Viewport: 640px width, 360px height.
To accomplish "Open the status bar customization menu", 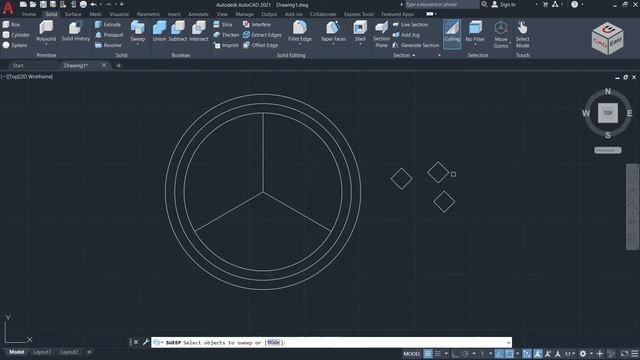I will pos(635,353).
